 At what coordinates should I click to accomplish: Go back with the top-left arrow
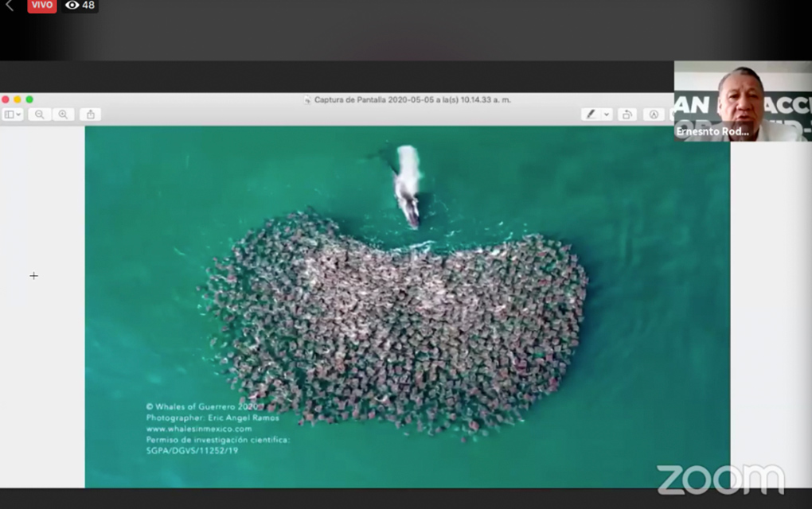tap(10, 6)
